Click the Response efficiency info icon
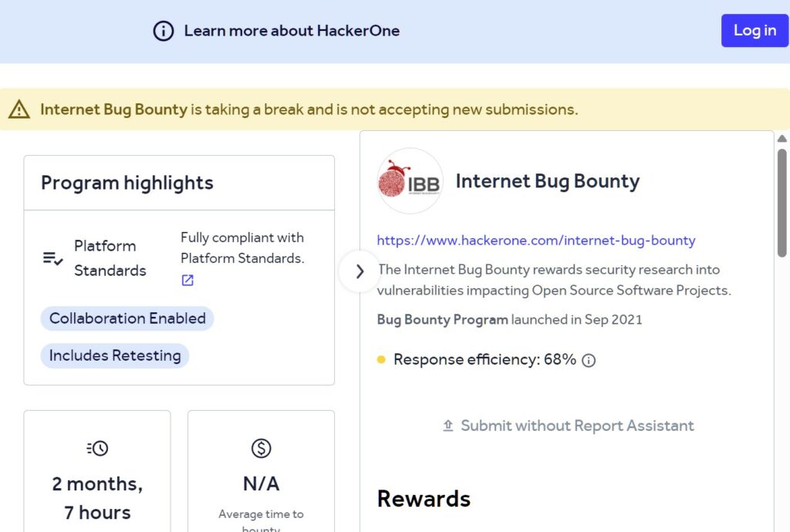This screenshot has height=532, width=790. click(x=589, y=360)
